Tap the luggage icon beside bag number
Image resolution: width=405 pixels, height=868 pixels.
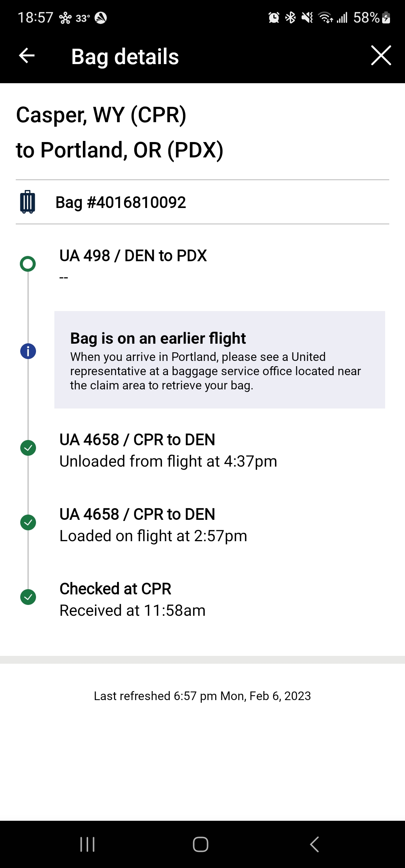27,202
